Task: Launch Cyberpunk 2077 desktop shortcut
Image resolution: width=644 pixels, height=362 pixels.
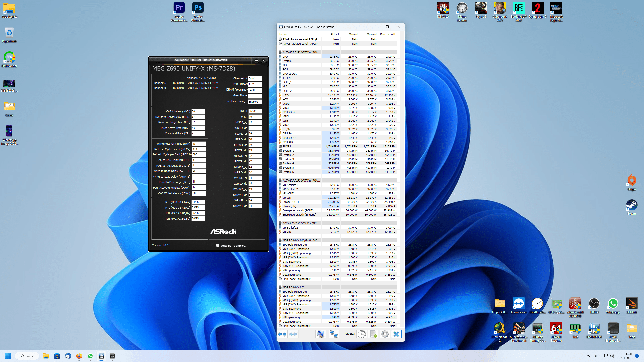Action: [x=500, y=12]
